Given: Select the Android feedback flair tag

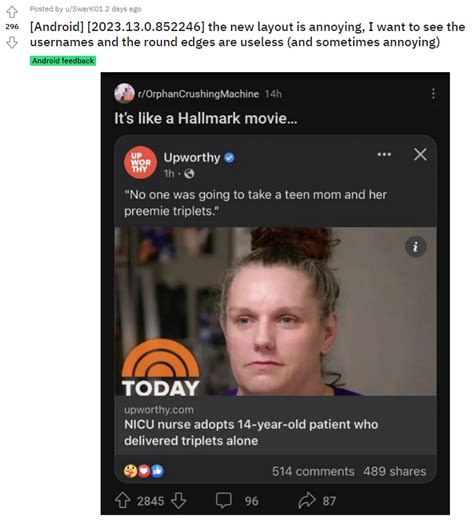Looking at the screenshot, I should pyautogui.click(x=63, y=61).
